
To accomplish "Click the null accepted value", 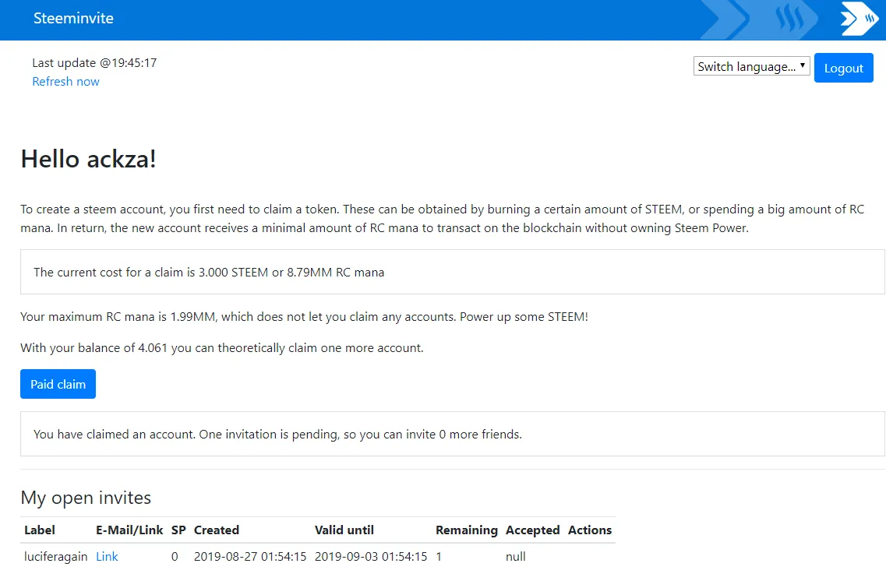I will click(x=515, y=556).
